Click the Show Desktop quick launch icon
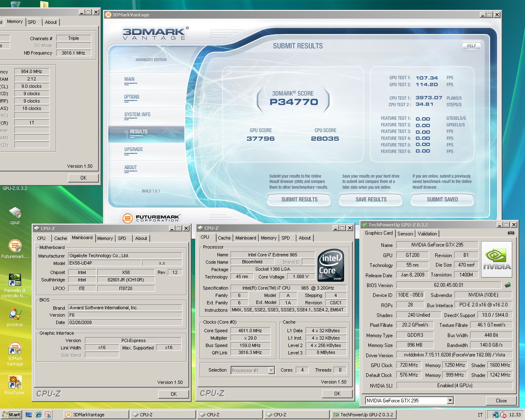 [29, 415]
